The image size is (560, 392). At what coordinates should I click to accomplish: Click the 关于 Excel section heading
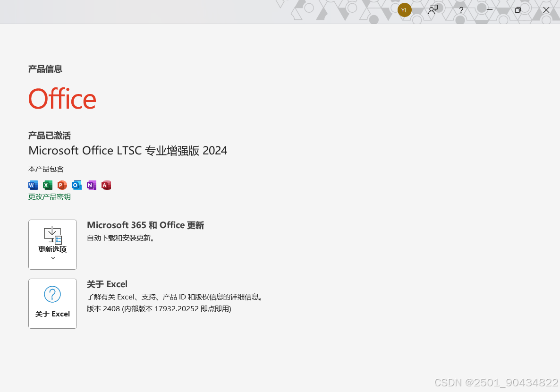[107, 284]
